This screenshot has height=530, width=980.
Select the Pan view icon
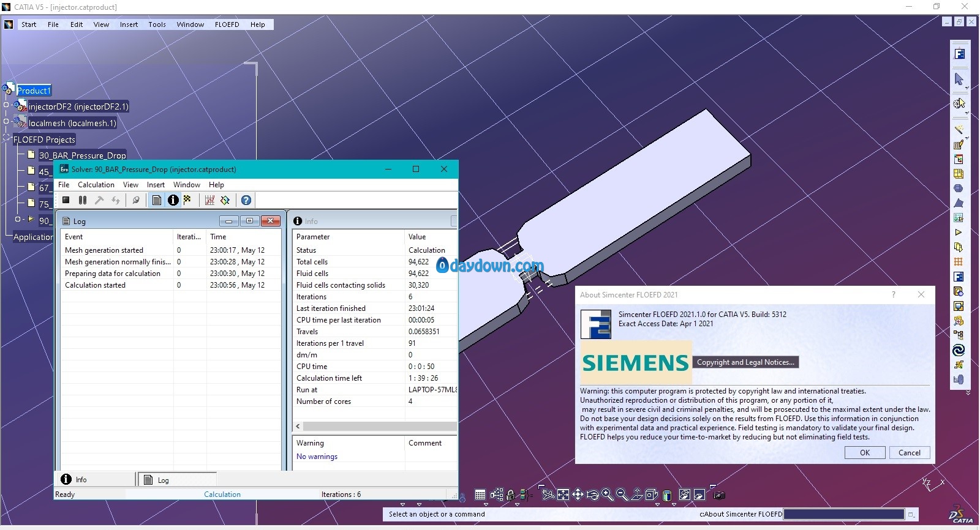[x=578, y=495]
